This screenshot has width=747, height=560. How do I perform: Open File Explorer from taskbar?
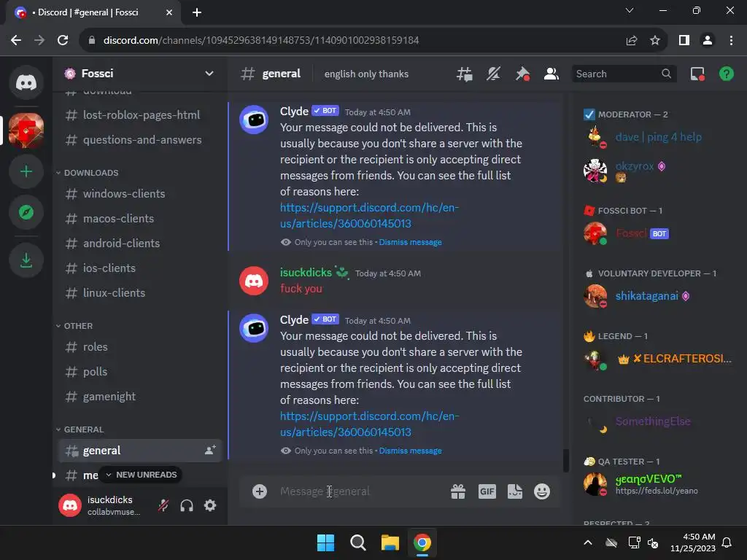(390, 542)
